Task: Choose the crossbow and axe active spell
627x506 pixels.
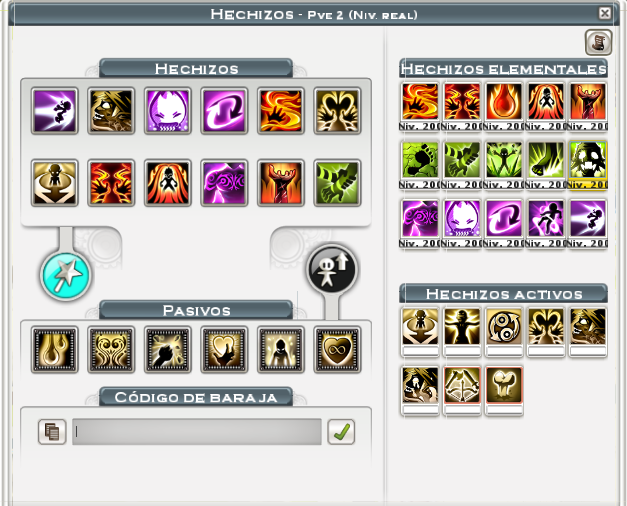Action: (x=462, y=385)
